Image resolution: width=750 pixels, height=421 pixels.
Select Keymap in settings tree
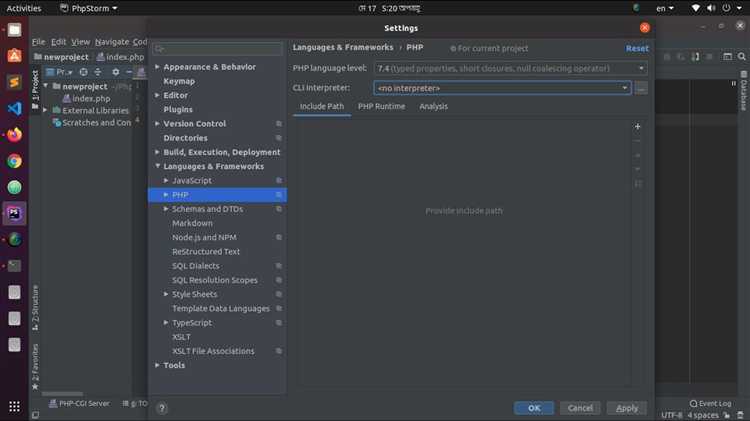(179, 81)
